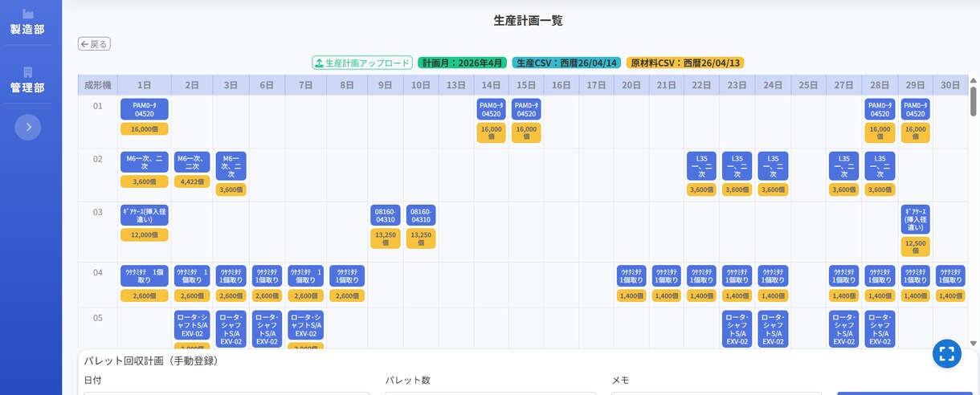Open ウケクミタテ 1個取り card on 20日
The height and width of the screenshot is (395, 980).
[631, 276]
